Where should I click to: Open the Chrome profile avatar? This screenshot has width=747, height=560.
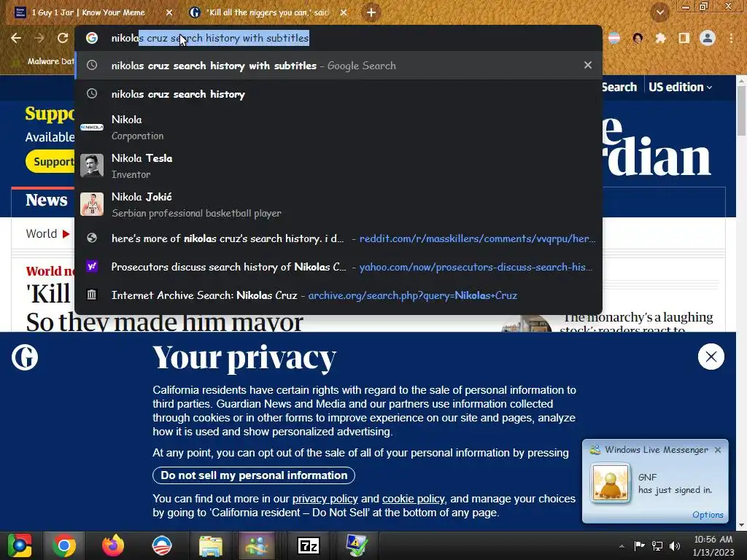point(708,38)
